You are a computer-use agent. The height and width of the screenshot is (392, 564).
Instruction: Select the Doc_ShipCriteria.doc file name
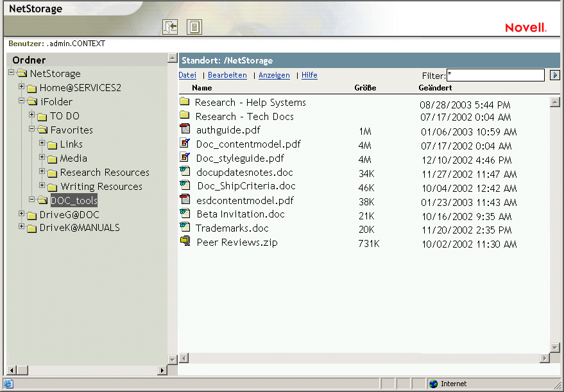246,186
